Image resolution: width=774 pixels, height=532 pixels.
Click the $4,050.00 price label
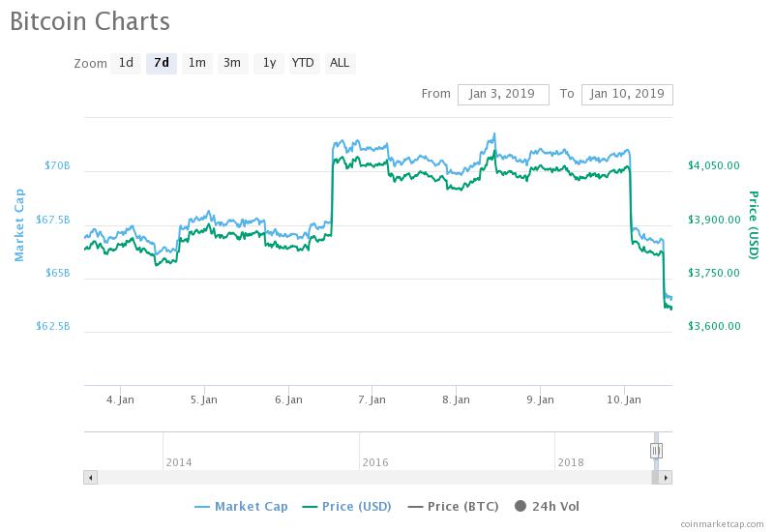(x=714, y=165)
